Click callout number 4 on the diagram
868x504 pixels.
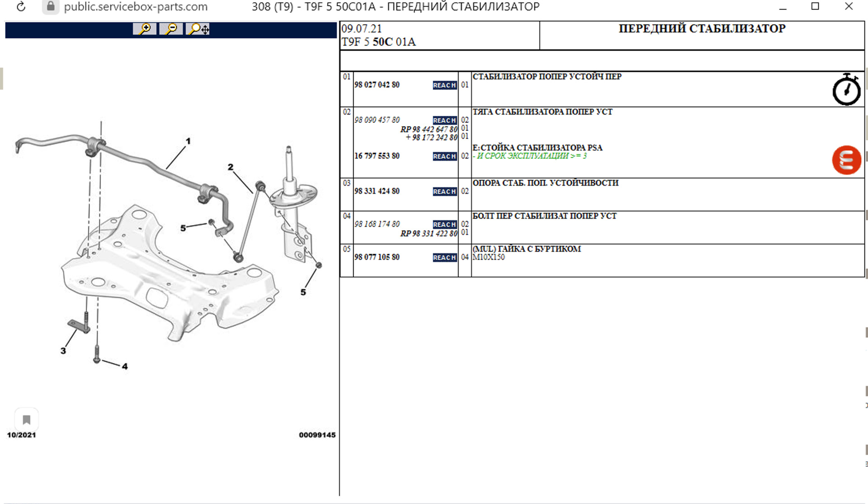coord(125,367)
